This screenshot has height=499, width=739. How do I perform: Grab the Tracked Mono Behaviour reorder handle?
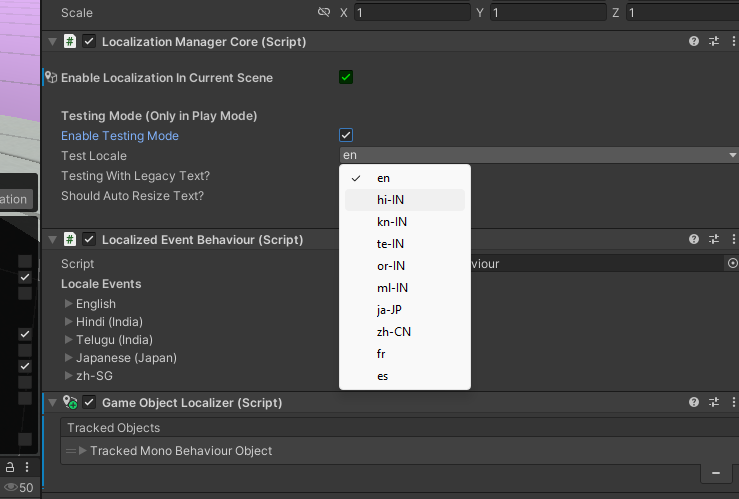[x=71, y=451]
